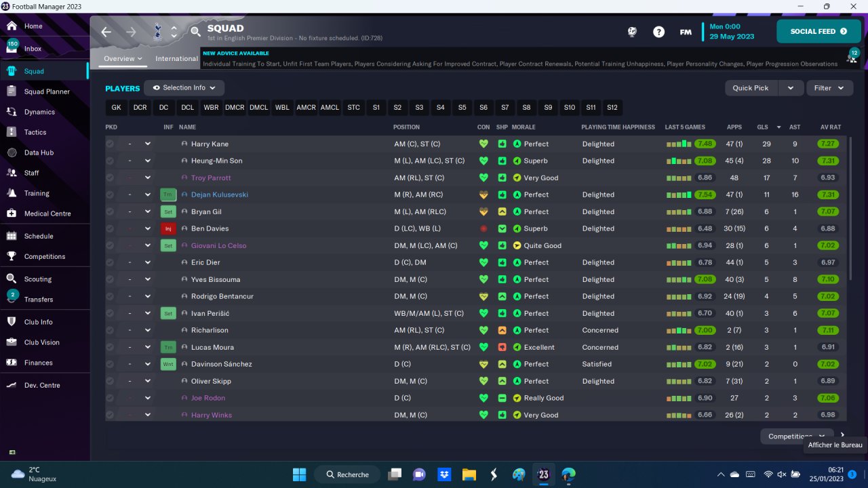Select the GK position button
Viewport: 868px width, 488px height.
pyautogui.click(x=117, y=108)
